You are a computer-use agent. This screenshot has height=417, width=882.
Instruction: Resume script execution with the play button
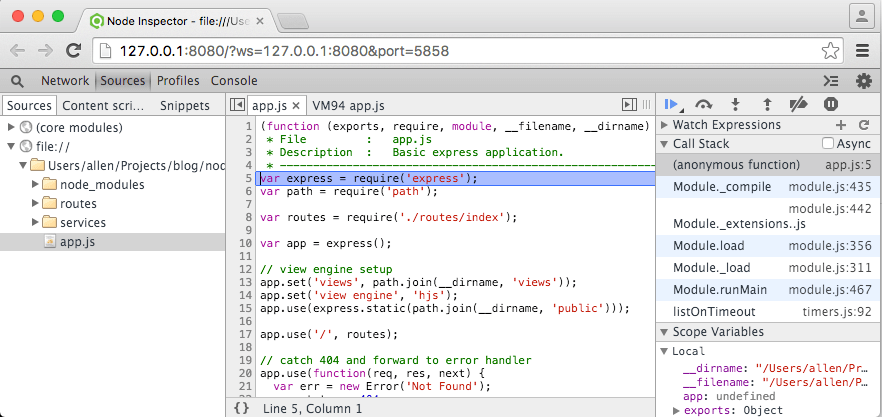point(672,104)
